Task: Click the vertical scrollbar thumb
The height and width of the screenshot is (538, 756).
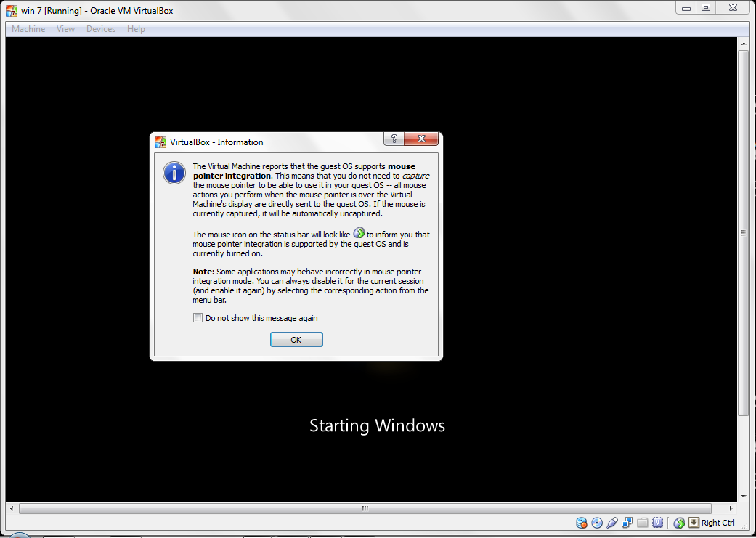Action: coord(744,233)
